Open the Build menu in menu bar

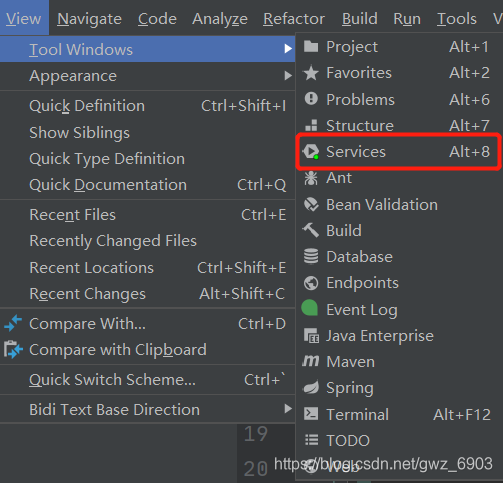coord(360,19)
